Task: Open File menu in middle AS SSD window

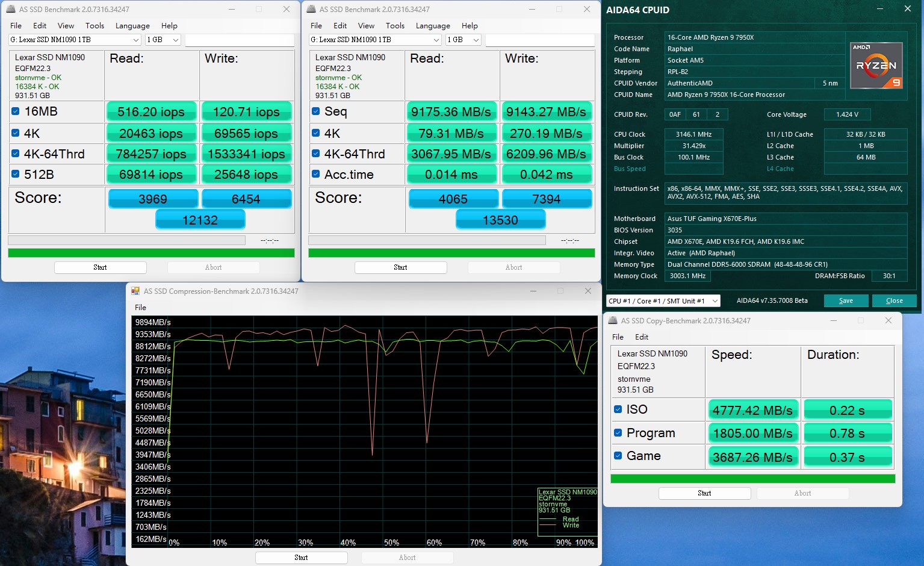Action: pyautogui.click(x=317, y=25)
